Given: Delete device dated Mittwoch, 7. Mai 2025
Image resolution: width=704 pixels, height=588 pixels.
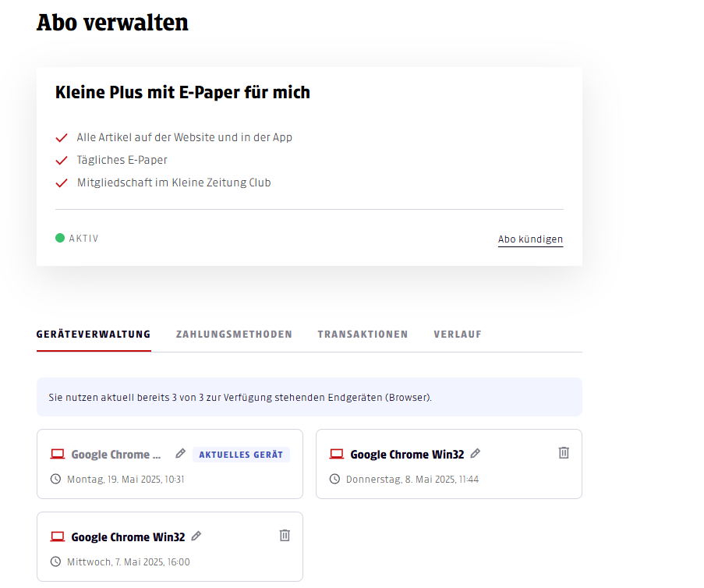Looking at the screenshot, I should 285,536.
